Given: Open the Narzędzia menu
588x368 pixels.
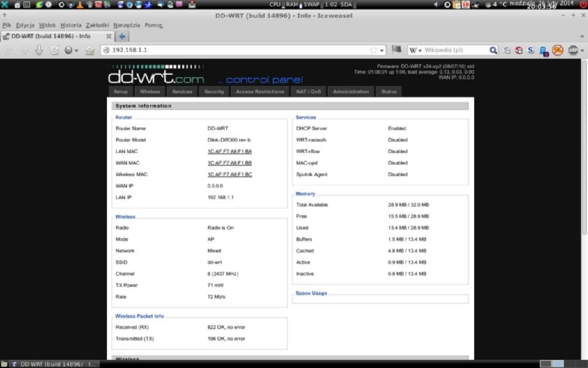Looking at the screenshot, I should pyautogui.click(x=127, y=25).
